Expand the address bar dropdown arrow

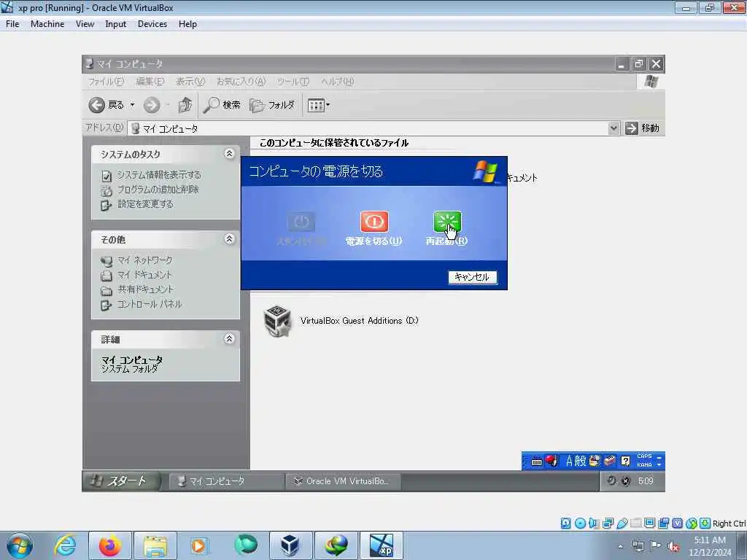pos(614,128)
